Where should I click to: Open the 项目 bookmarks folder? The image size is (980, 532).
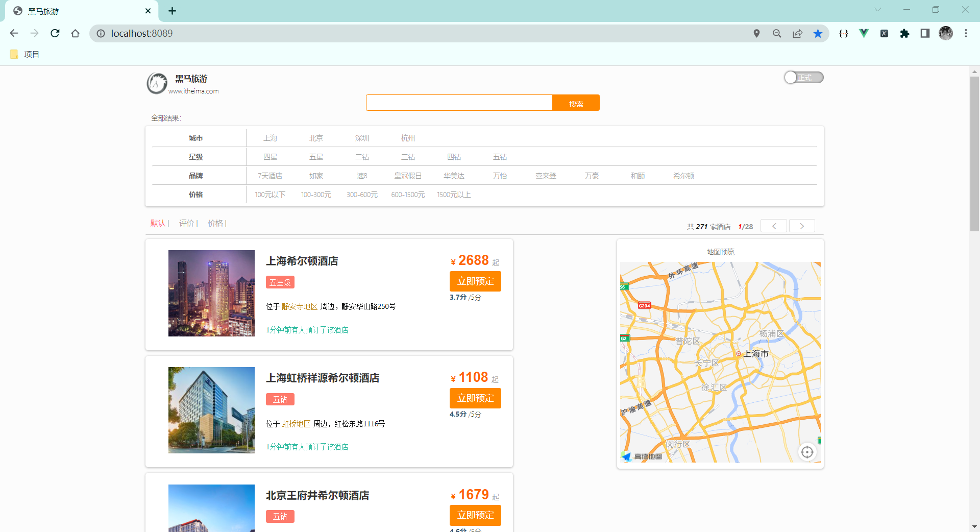(25, 54)
